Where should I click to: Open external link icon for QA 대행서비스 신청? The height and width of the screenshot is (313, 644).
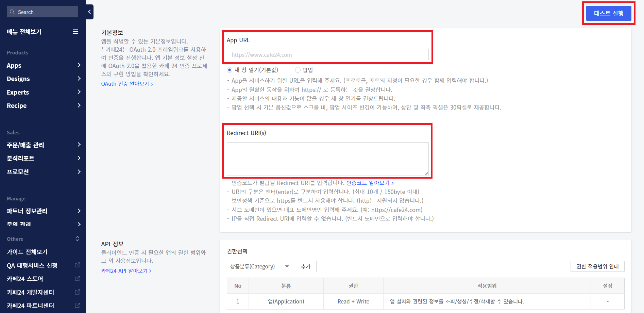point(78,265)
